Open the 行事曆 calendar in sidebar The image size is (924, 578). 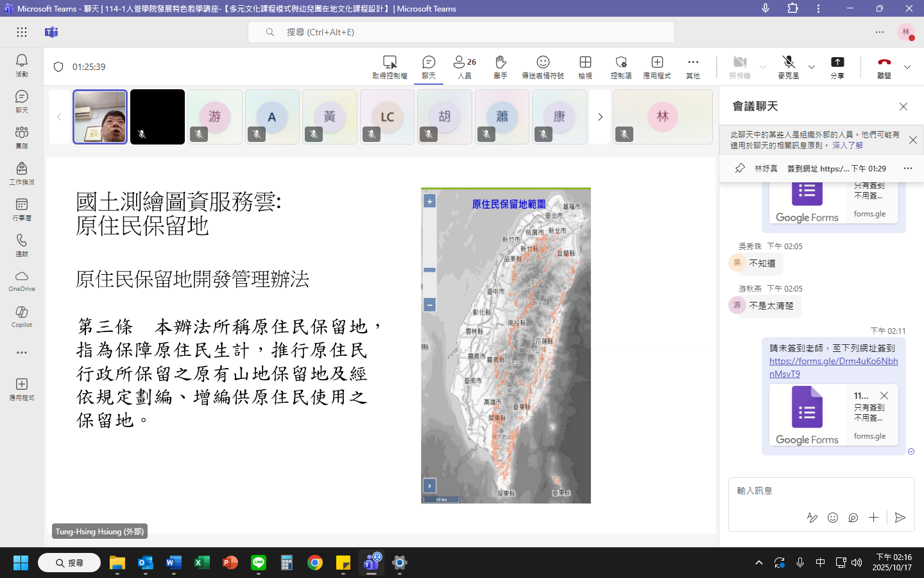(22, 209)
